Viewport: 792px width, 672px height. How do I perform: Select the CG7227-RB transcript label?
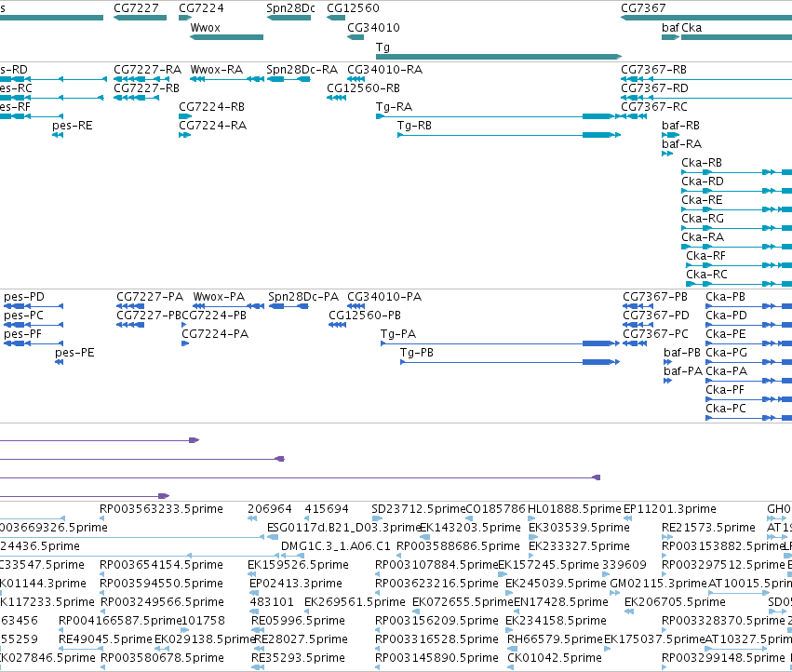click(x=146, y=88)
